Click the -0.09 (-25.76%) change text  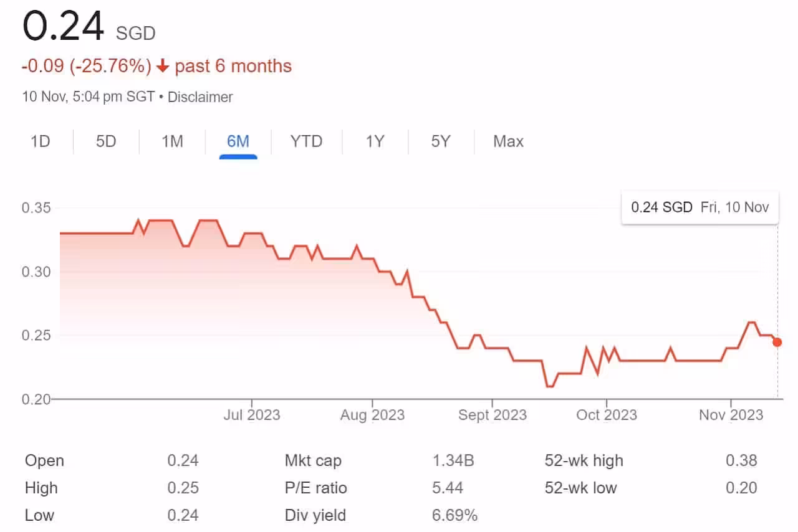pos(87,66)
